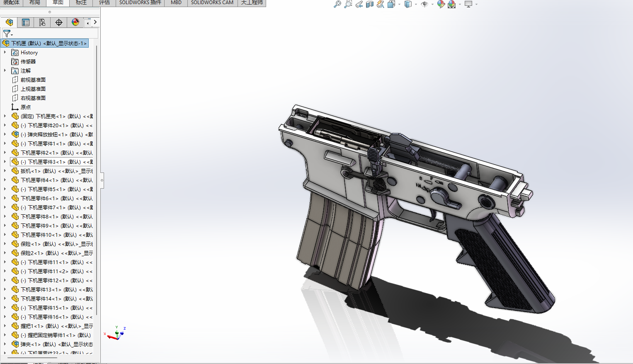Select 下机匣零件6<1> in the tree
The image size is (633, 364).
[x=57, y=198]
